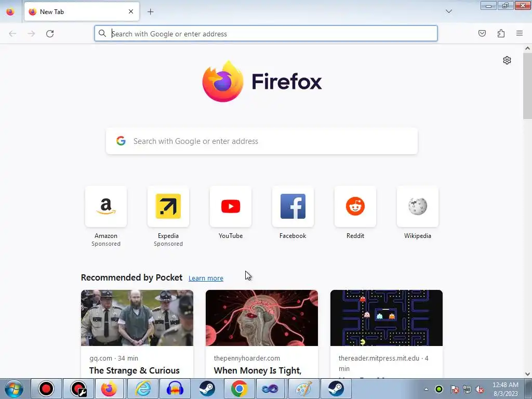Open the Facebook shortcut tile
The image size is (532, 399).
coord(293,206)
